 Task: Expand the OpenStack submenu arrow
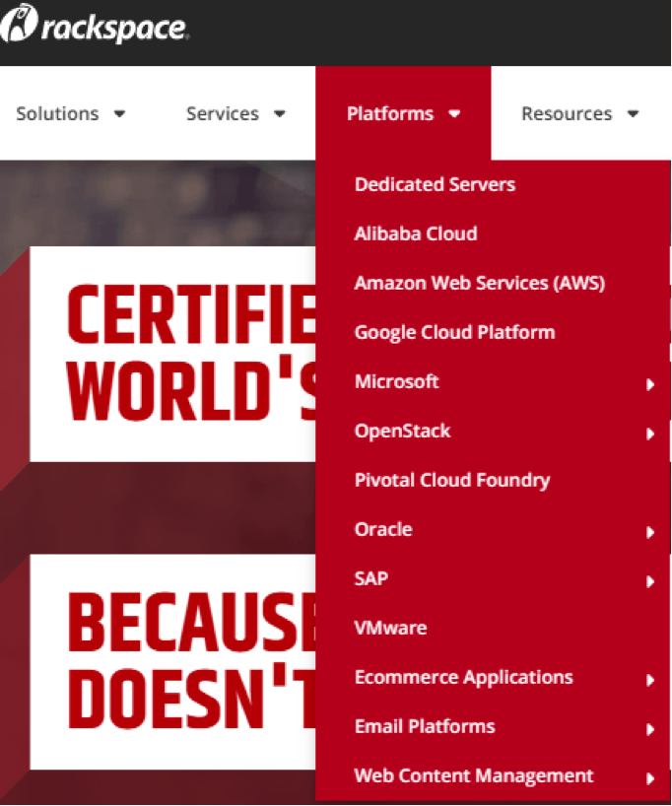[x=650, y=434]
